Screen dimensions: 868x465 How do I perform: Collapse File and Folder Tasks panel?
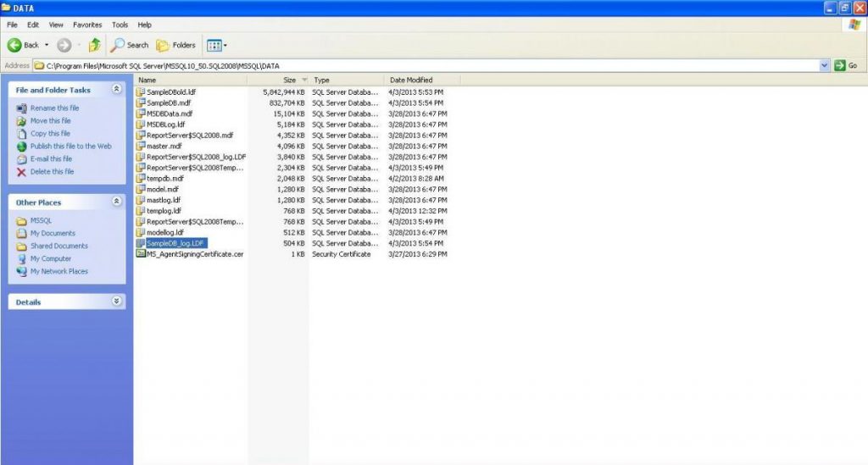coord(116,89)
